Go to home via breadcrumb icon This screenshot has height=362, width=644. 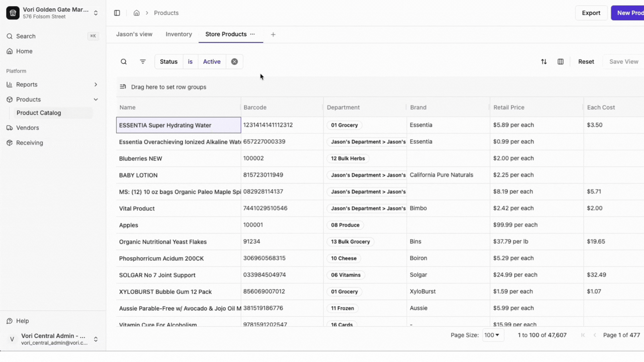[137, 13]
